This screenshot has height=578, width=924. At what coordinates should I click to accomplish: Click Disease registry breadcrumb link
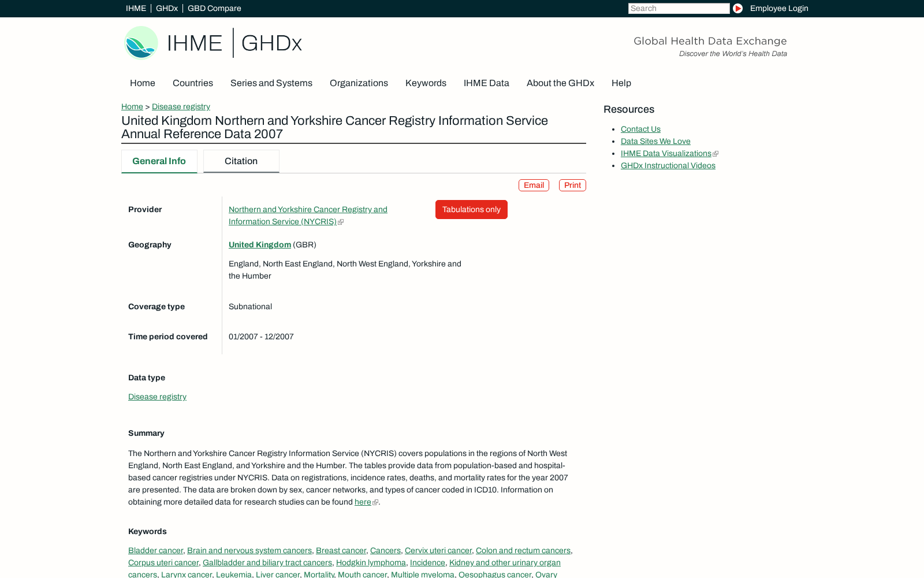[x=181, y=106]
